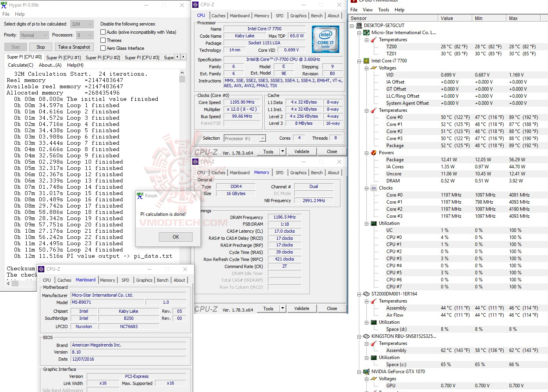Click the Voltages icon under Intel Core i7 7700
Viewport: 548px width, 392px height.
click(x=374, y=68)
